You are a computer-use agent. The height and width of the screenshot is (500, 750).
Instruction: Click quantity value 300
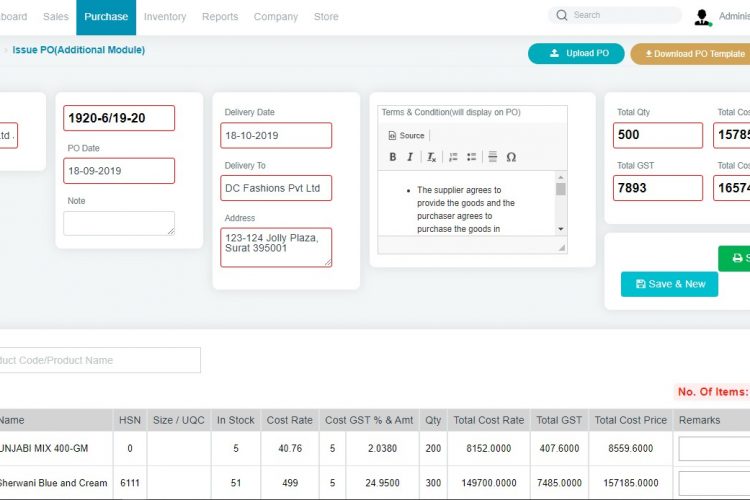pos(433,483)
